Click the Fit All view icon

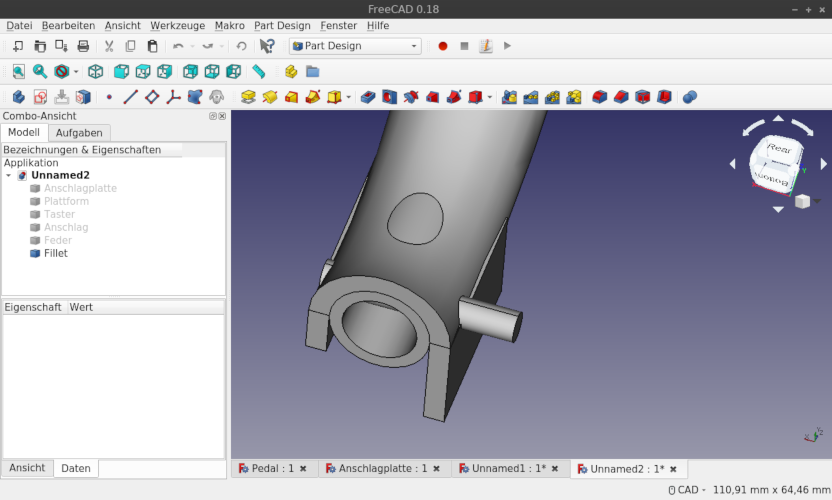tap(18, 72)
